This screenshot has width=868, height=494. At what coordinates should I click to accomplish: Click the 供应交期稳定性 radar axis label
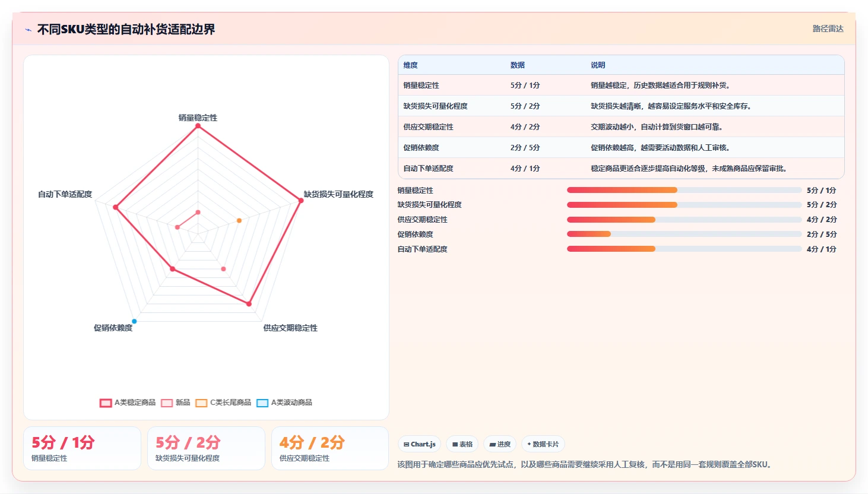tap(290, 328)
